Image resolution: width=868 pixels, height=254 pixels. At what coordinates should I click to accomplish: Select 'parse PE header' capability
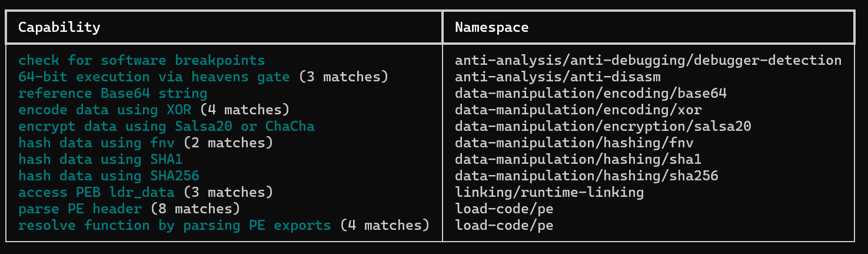pos(80,209)
